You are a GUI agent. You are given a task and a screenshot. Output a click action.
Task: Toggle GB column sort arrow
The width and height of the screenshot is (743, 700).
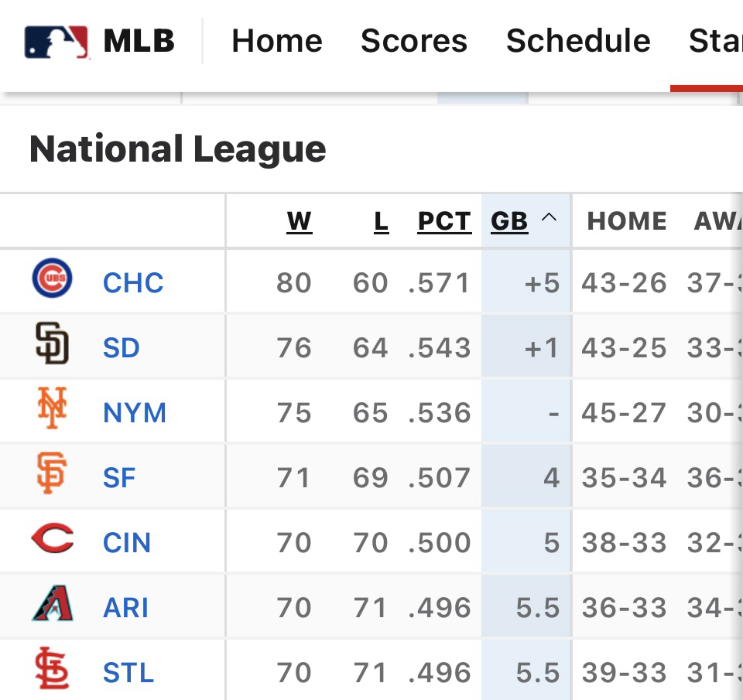tap(549, 219)
